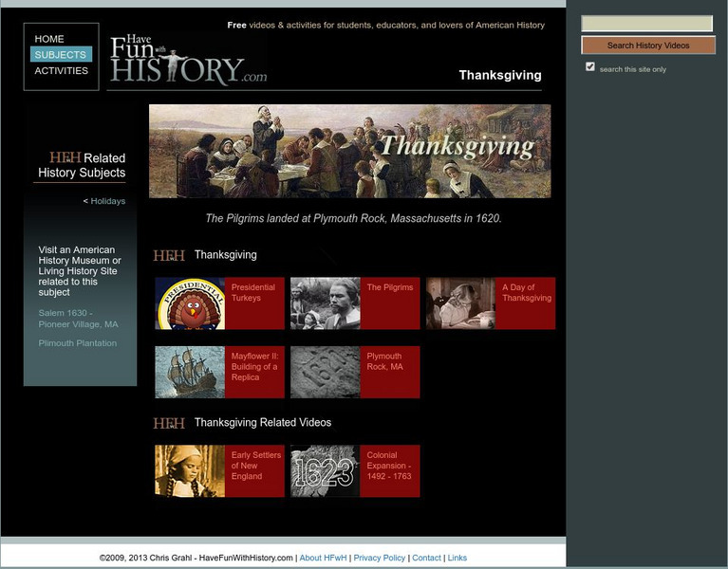The width and height of the screenshot is (728, 569).
Task: Open the 1623 Colonial Expansion thumbnail
Action: click(x=325, y=471)
